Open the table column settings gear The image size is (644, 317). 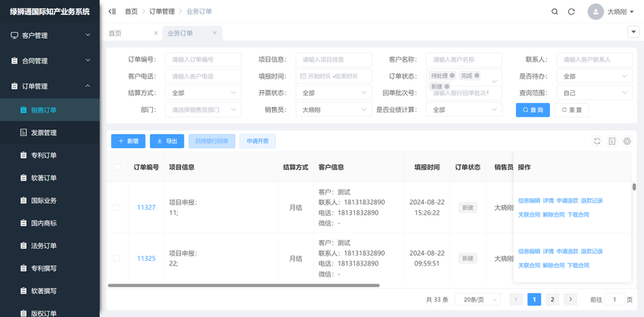tap(627, 142)
